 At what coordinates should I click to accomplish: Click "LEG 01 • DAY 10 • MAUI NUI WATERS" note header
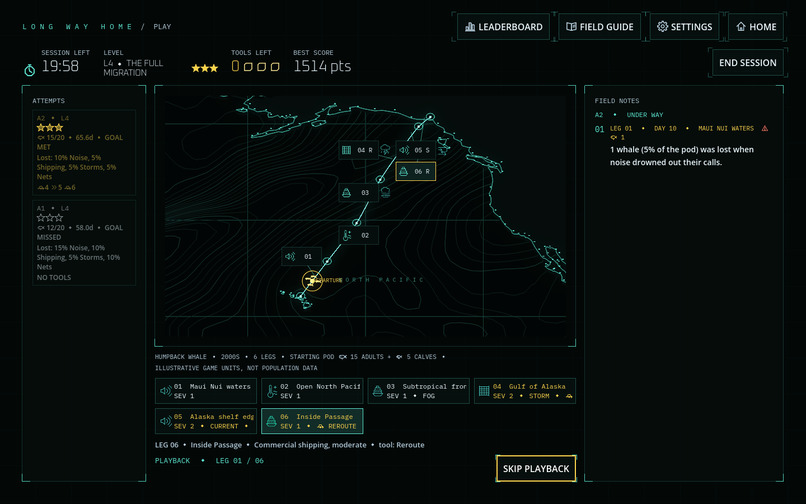pyautogui.click(x=682, y=128)
